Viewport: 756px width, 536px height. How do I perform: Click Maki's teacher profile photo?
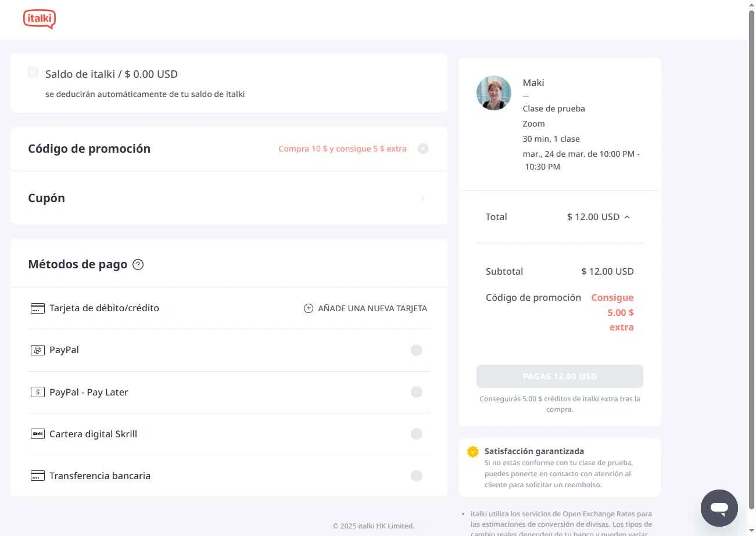click(494, 93)
